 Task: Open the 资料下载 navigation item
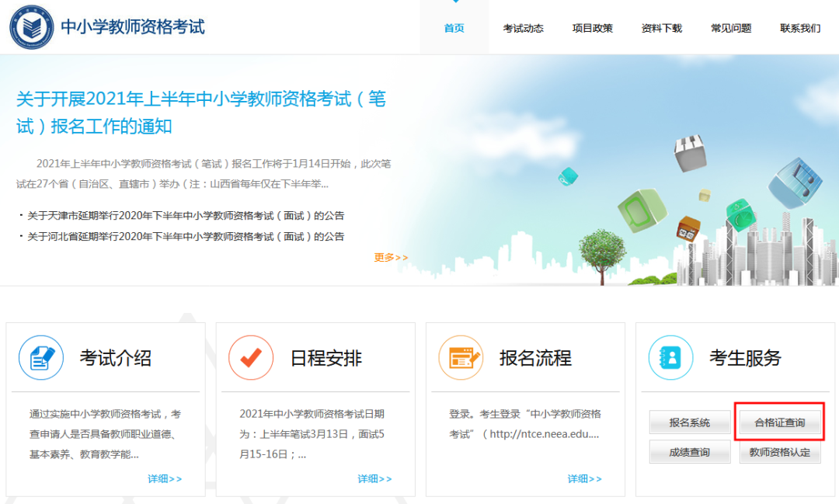pos(662,28)
